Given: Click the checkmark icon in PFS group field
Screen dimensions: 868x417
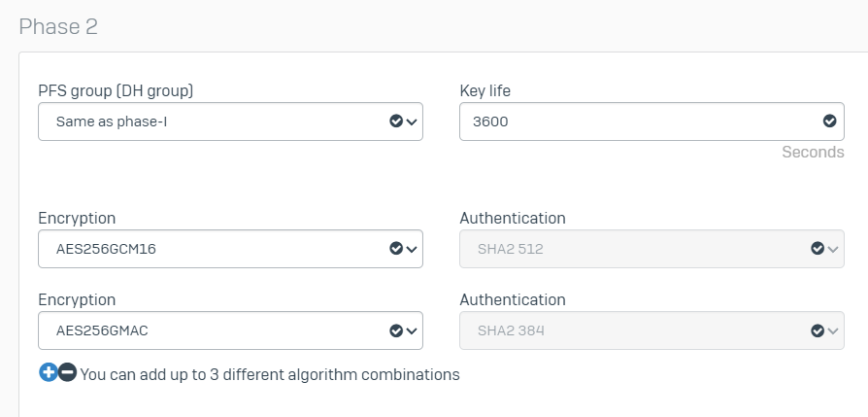Looking at the screenshot, I should click(396, 122).
